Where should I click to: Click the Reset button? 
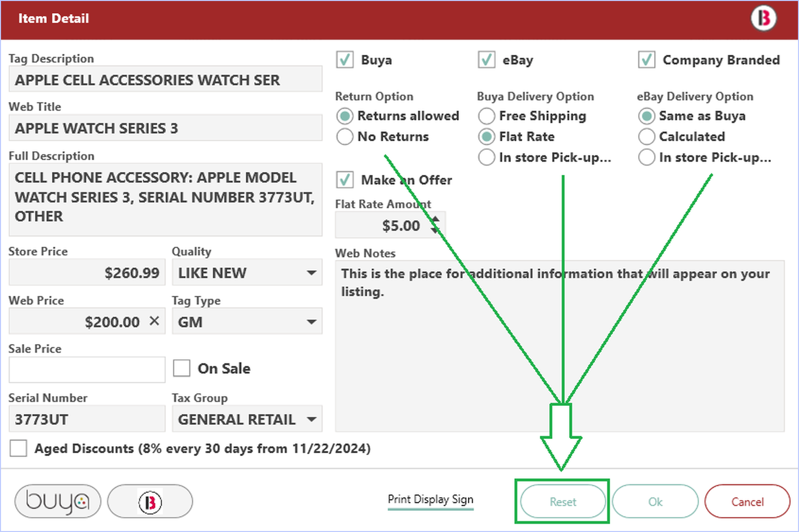click(563, 501)
